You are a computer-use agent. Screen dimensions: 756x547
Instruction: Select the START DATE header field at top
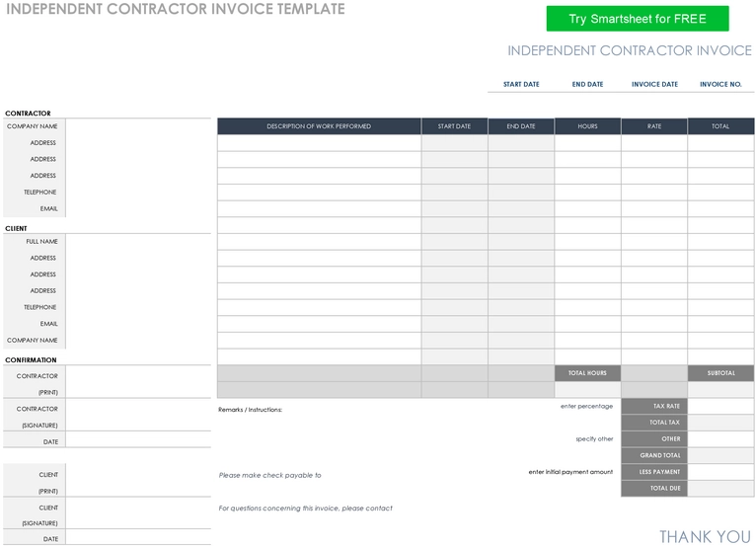(x=521, y=84)
